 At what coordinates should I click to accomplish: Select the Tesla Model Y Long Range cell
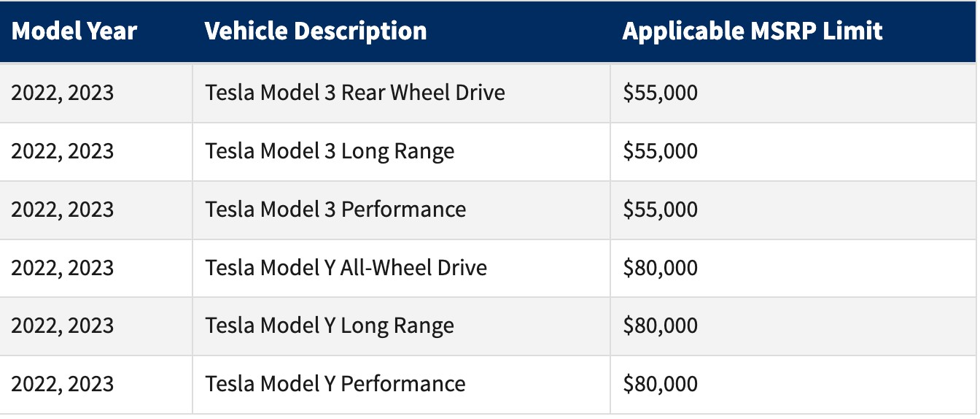pyautogui.click(x=330, y=326)
